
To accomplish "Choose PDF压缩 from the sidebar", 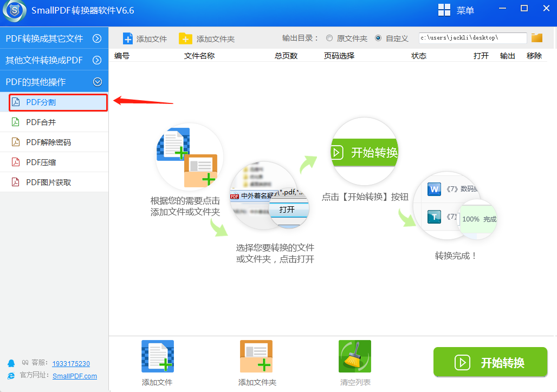I will coord(41,162).
